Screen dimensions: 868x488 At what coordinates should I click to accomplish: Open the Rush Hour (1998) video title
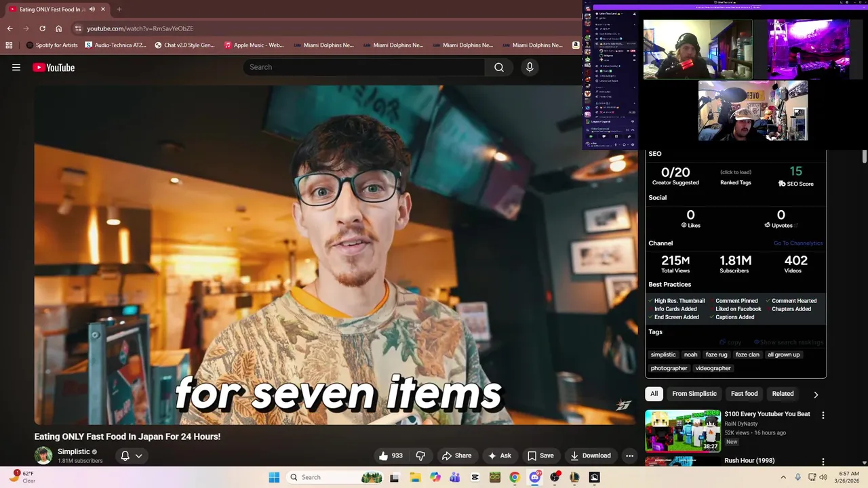click(x=749, y=461)
